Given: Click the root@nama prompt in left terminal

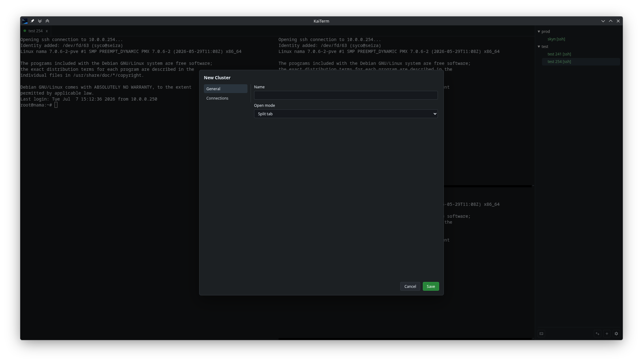Looking at the screenshot, I should click(x=36, y=105).
